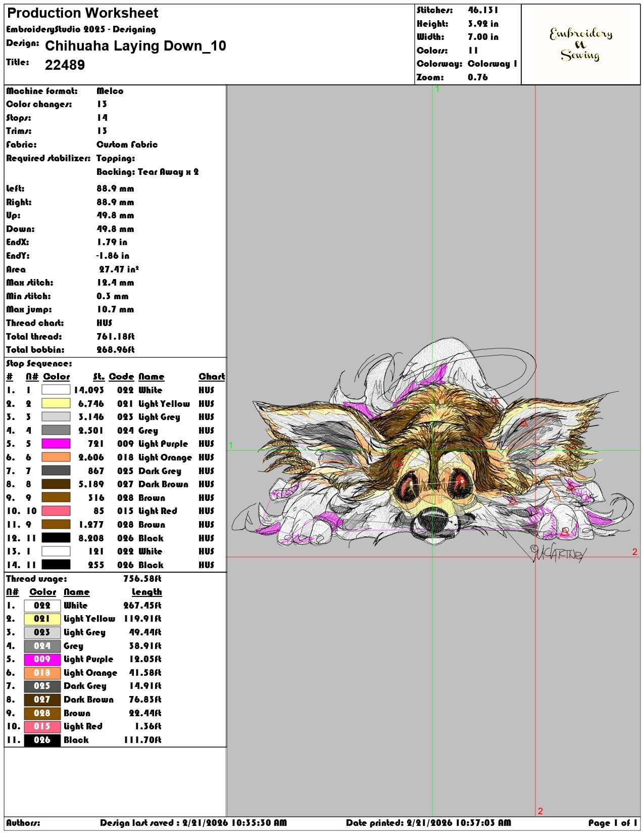Click thread usage swatch 021 Light Yellow
644x834 pixels.
click(x=42, y=619)
